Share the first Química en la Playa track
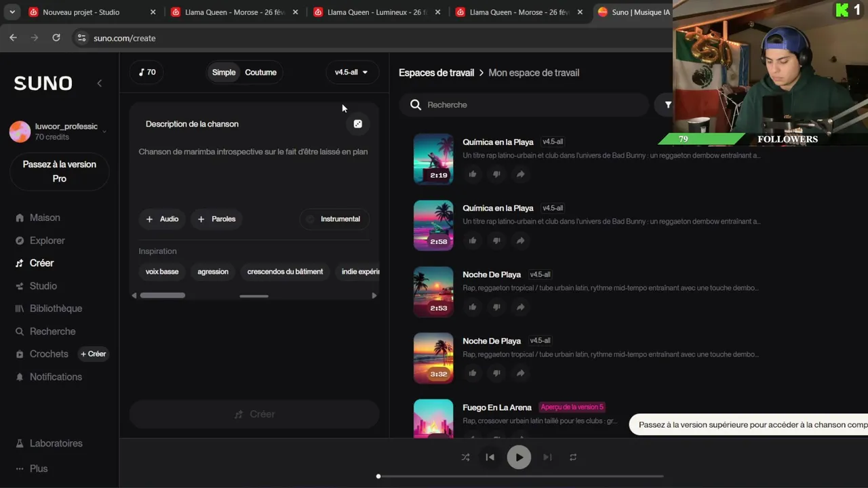Image resolution: width=868 pixels, height=488 pixels. pyautogui.click(x=520, y=174)
